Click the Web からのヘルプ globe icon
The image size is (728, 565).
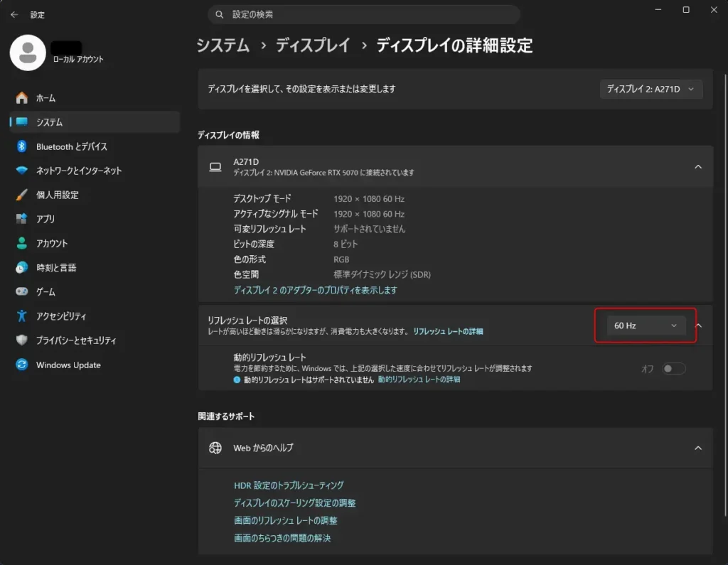click(x=215, y=448)
